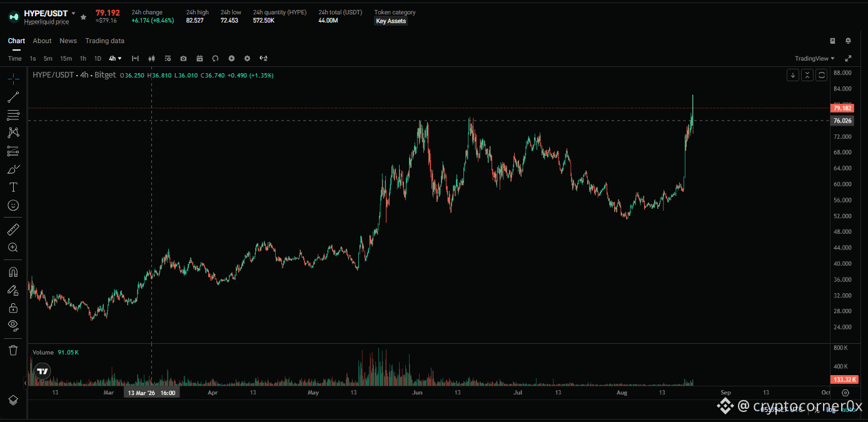This screenshot has height=422, width=868.
Task: Open the price alert bell icon
Action: 848,41
